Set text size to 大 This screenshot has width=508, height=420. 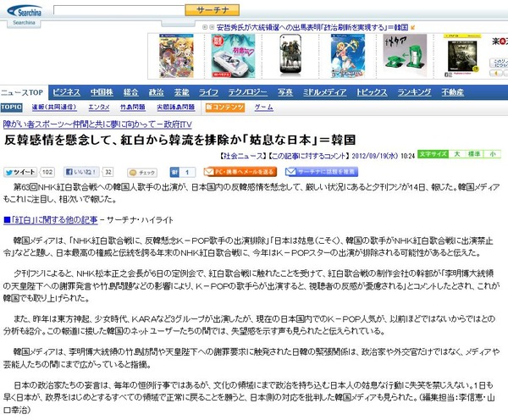click(x=457, y=154)
